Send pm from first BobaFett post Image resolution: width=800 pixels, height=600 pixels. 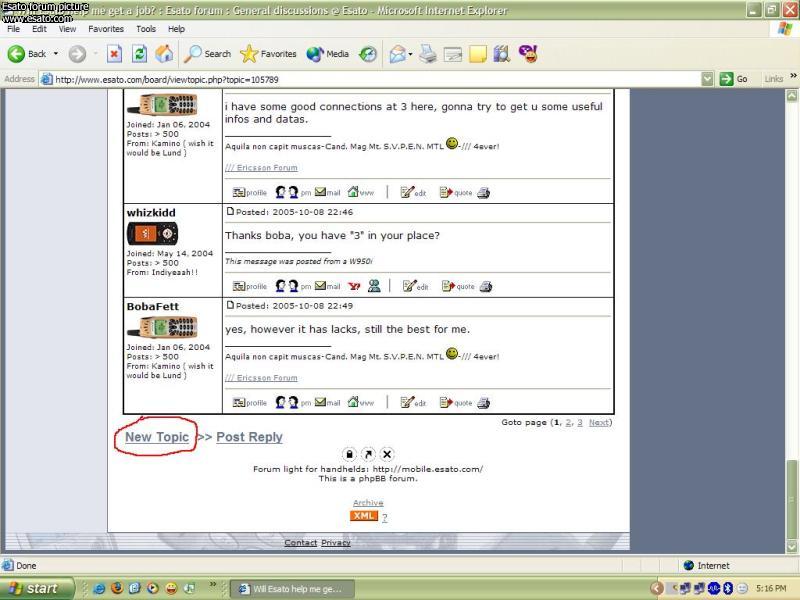293,192
